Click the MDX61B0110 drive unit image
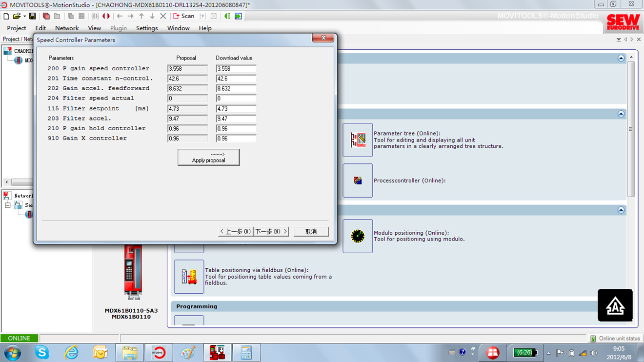 click(133, 272)
